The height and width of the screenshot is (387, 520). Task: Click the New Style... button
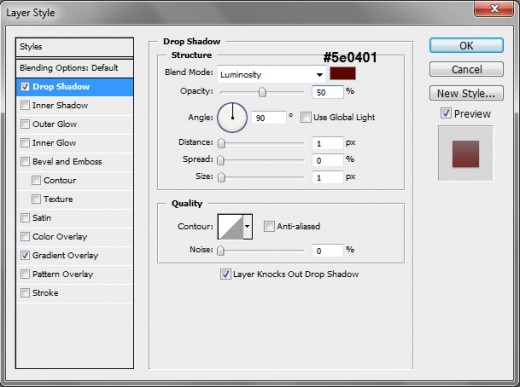pos(466,93)
